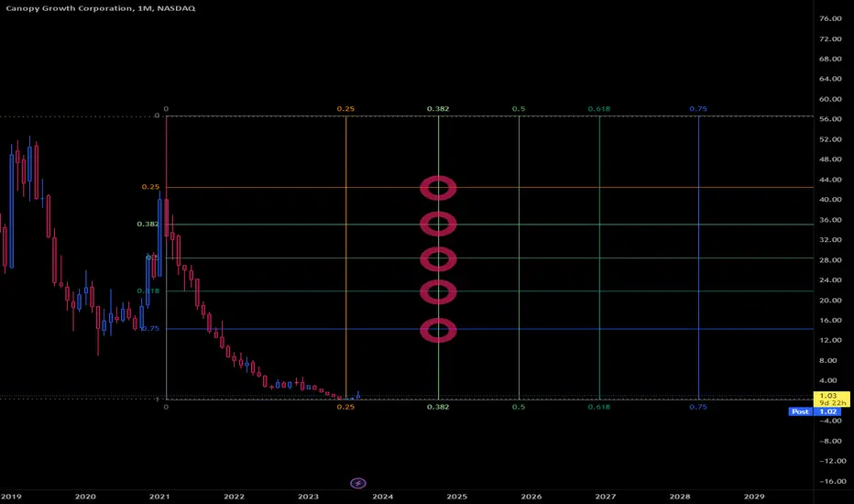The width and height of the screenshot is (854, 504).
Task: Click the 56.00 price axis label
Action: click(x=830, y=119)
